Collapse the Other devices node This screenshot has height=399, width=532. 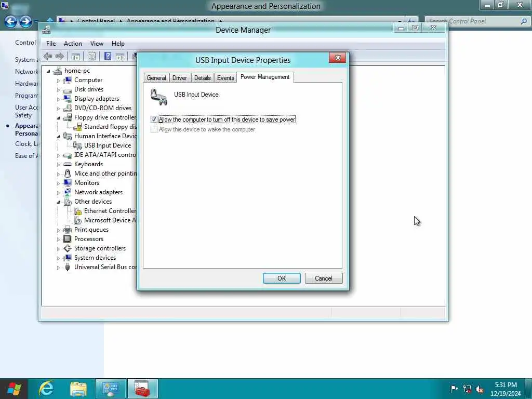(x=58, y=202)
